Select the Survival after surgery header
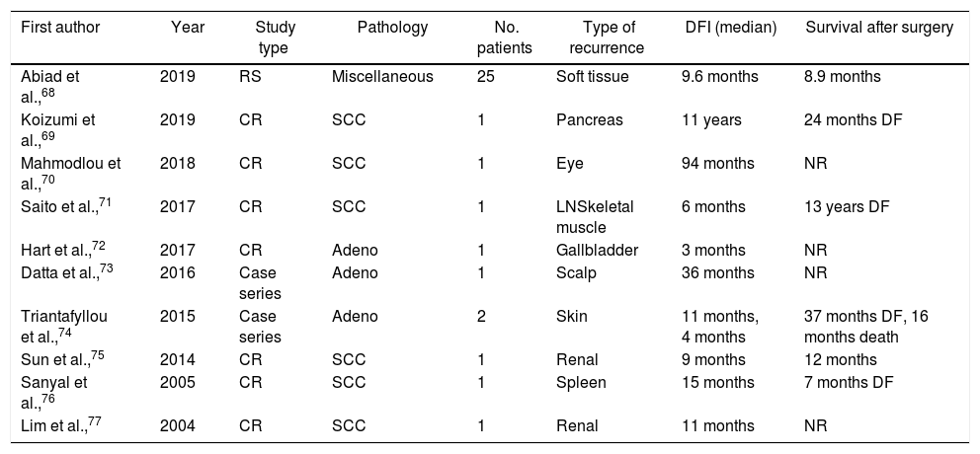This screenshot has width=980, height=454. [879, 29]
